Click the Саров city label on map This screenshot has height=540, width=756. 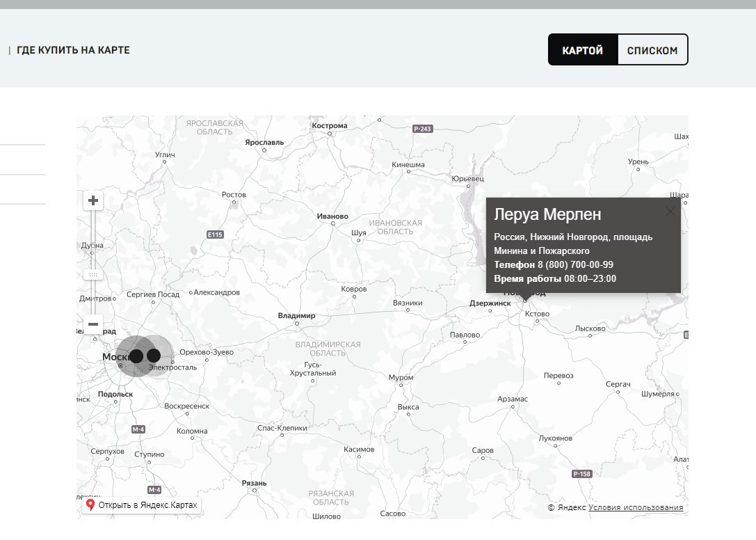coord(483,450)
